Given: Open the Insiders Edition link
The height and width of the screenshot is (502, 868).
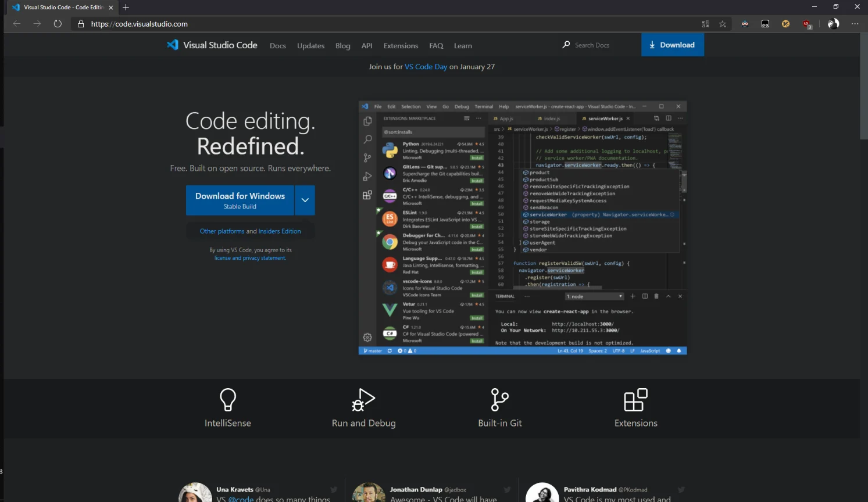Looking at the screenshot, I should 280,231.
